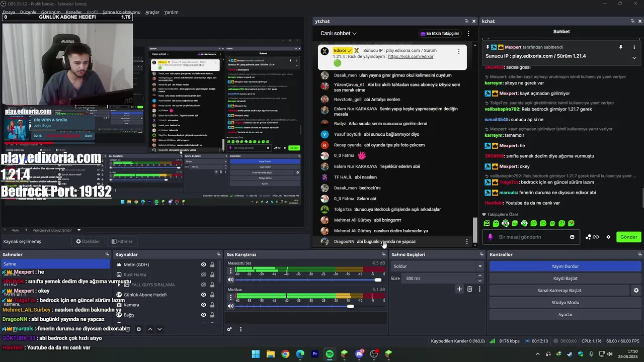
Task: Toggle lock on Günlük Abone Hedefi source
Action: pyautogui.click(x=212, y=295)
